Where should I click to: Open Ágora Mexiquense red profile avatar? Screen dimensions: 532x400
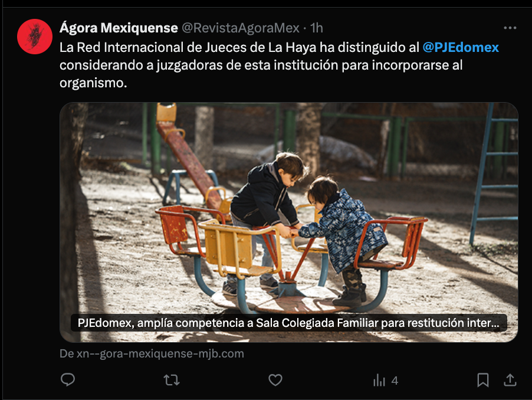point(35,37)
